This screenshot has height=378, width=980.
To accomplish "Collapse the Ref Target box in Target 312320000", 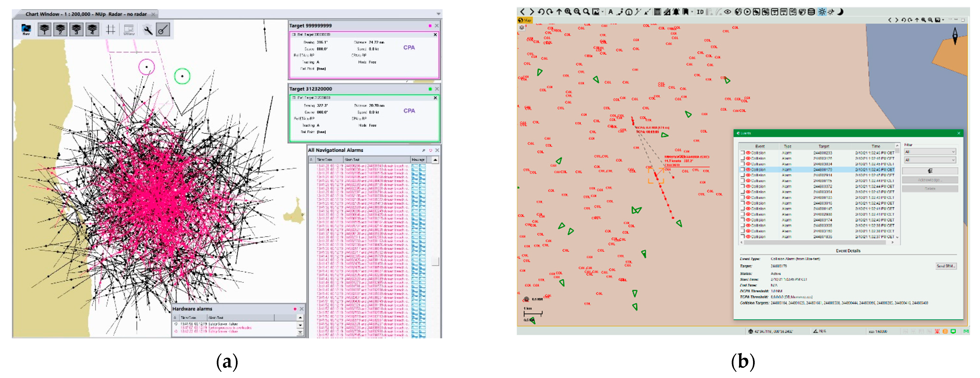I will pyautogui.click(x=294, y=98).
